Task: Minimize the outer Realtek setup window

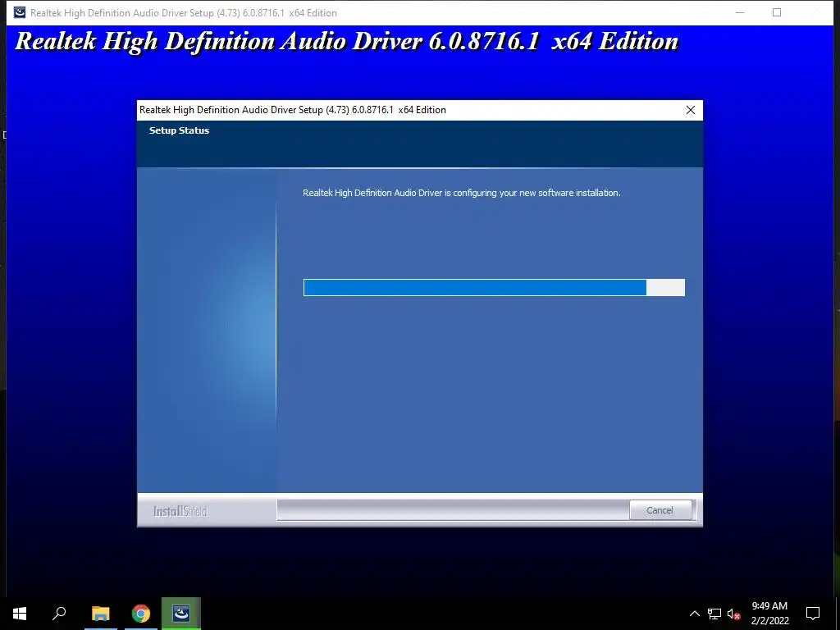Action: [x=740, y=12]
